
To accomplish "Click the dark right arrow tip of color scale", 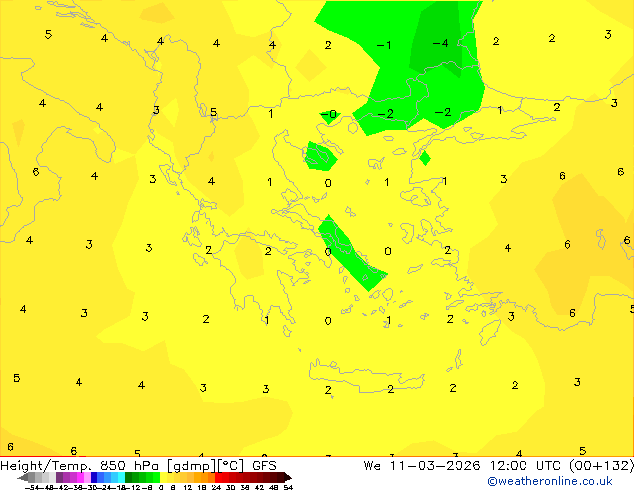I will coord(288,477).
